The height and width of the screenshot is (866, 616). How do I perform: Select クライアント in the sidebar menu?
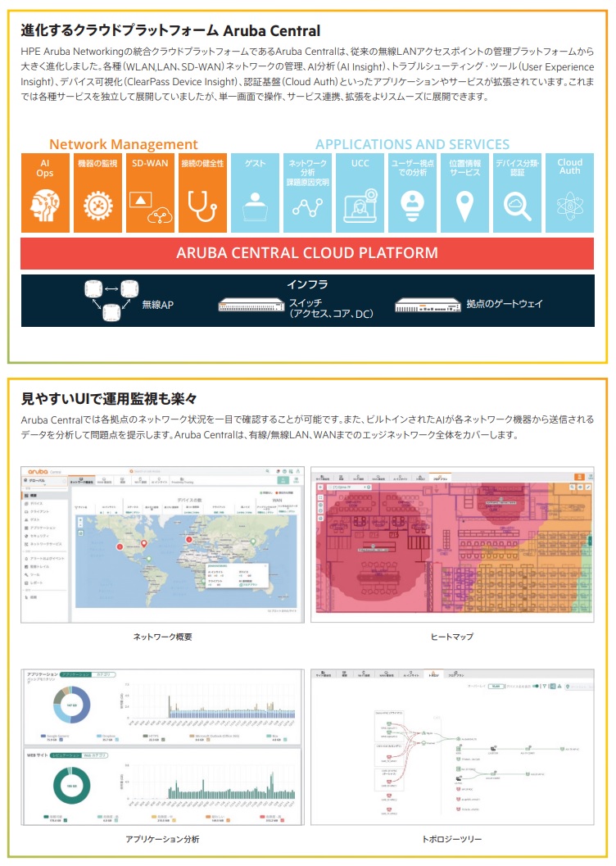(x=38, y=511)
